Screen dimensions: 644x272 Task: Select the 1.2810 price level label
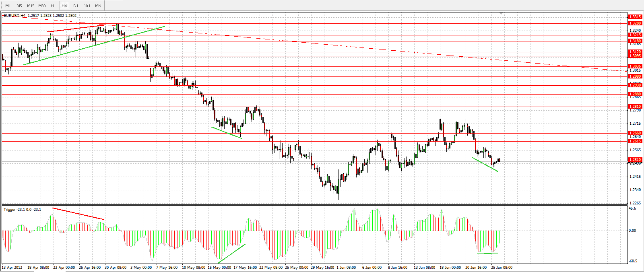coord(635,107)
